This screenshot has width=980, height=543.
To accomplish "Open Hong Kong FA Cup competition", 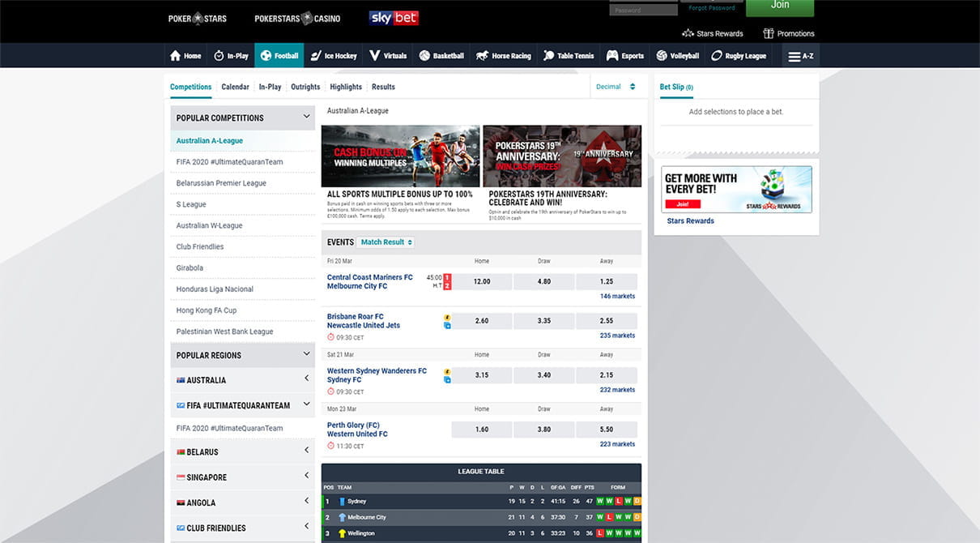I will (242, 310).
